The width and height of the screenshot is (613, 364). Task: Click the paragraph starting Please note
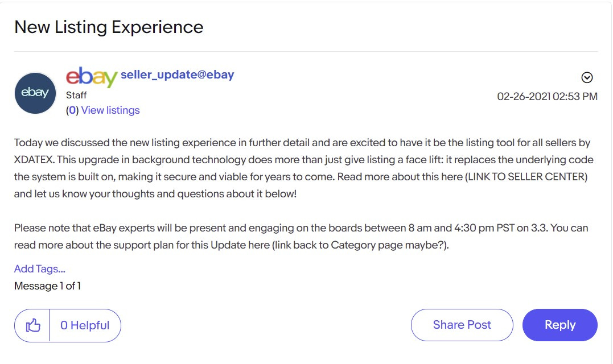(301, 236)
